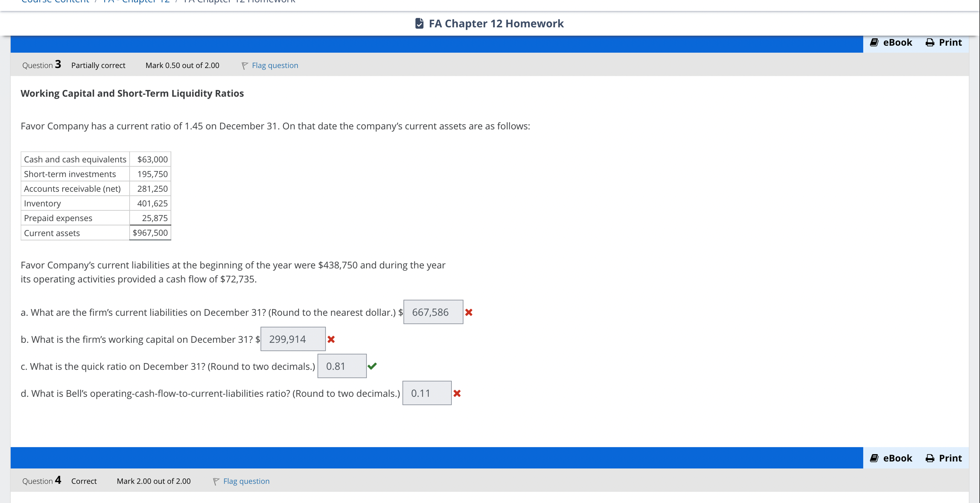Click green checkmark beside quick ratio answer

point(372,366)
